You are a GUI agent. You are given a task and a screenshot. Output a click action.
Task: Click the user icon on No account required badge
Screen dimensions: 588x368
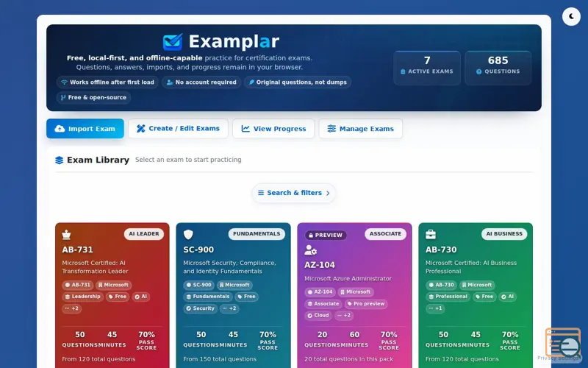(170, 82)
